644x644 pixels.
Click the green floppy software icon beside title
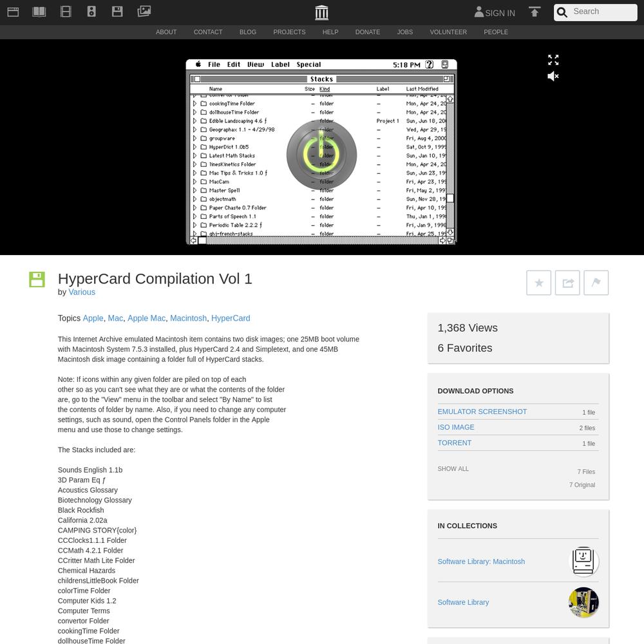click(x=37, y=279)
